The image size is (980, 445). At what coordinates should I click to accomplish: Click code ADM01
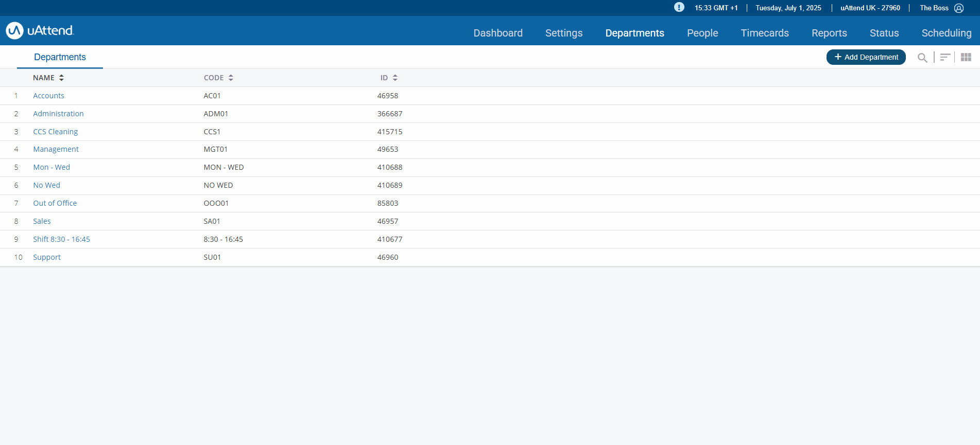(216, 114)
